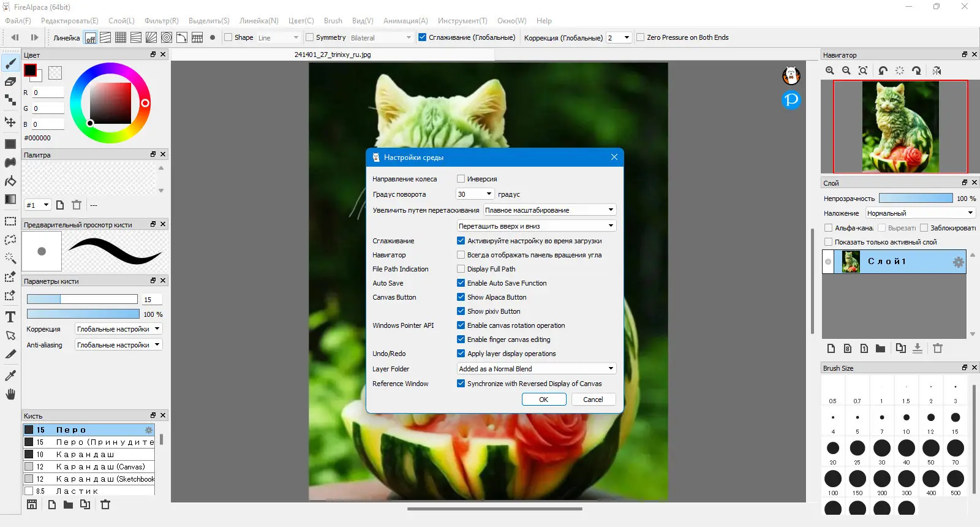Adjust the brush size slider
This screenshot has width=980, height=527.
pos(82,299)
